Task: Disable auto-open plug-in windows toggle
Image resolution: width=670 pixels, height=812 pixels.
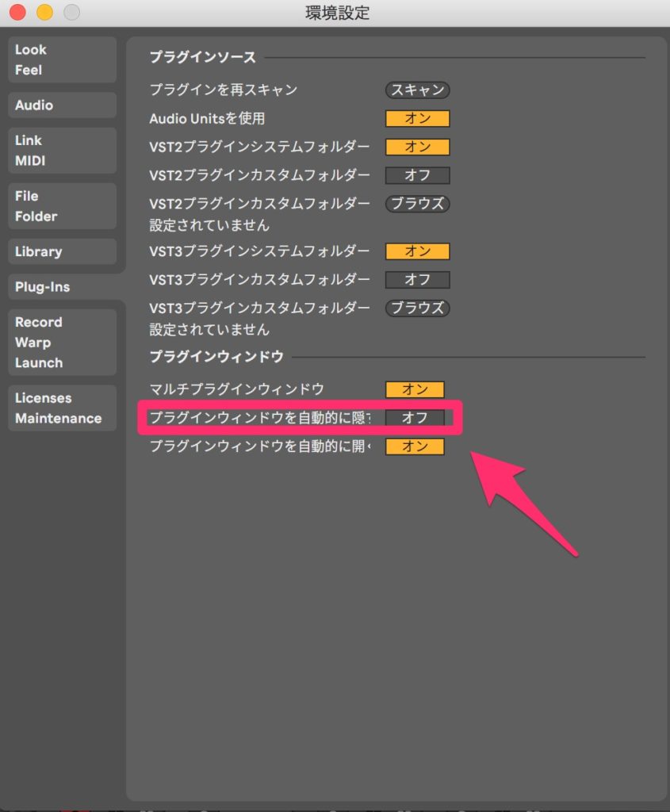Action: [415, 446]
